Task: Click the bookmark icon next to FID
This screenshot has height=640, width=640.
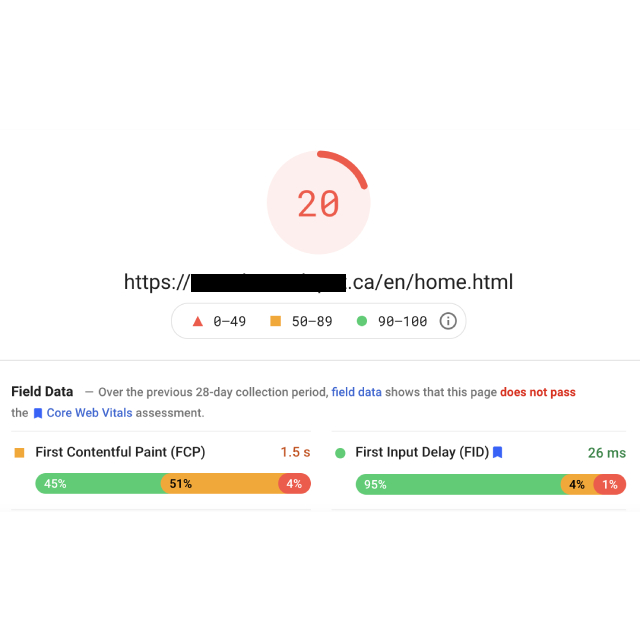Action: 497,452
